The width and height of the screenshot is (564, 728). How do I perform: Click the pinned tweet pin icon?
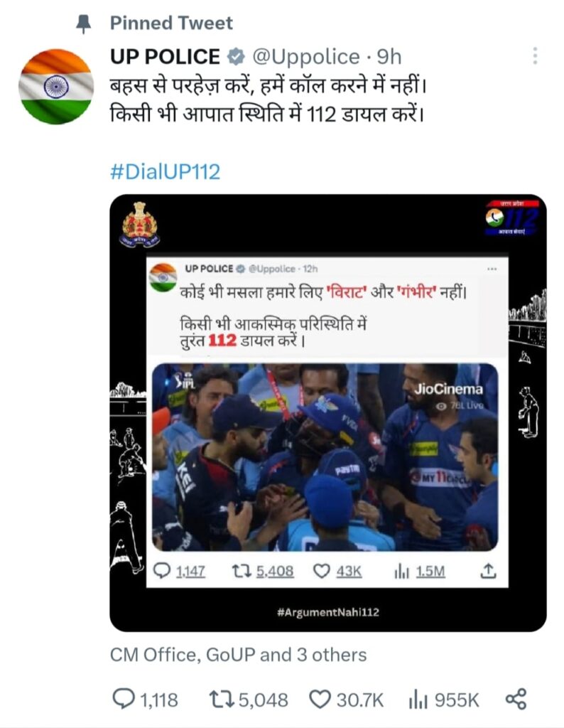coord(84,23)
